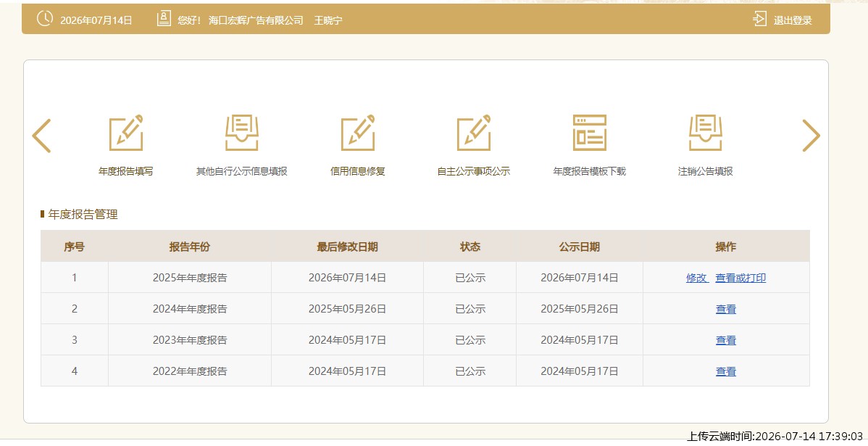Click the left carousel arrow
This screenshot has width=868, height=446.
(x=41, y=136)
